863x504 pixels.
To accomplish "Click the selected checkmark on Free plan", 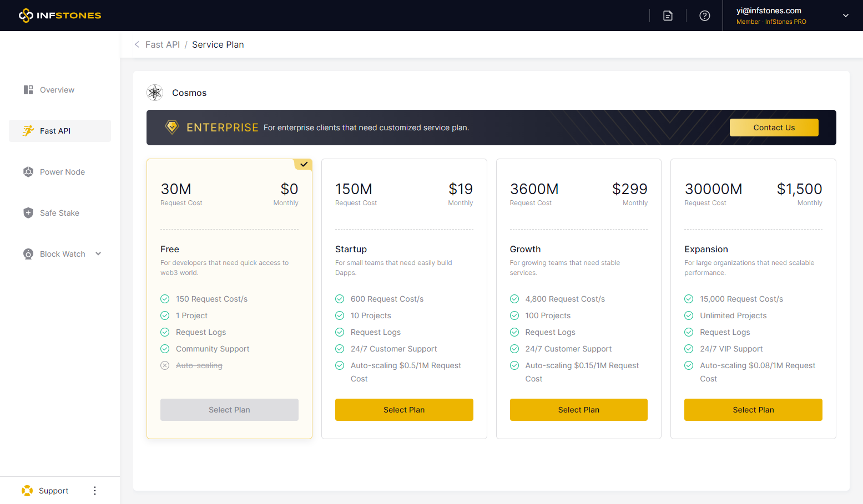I will click(304, 164).
